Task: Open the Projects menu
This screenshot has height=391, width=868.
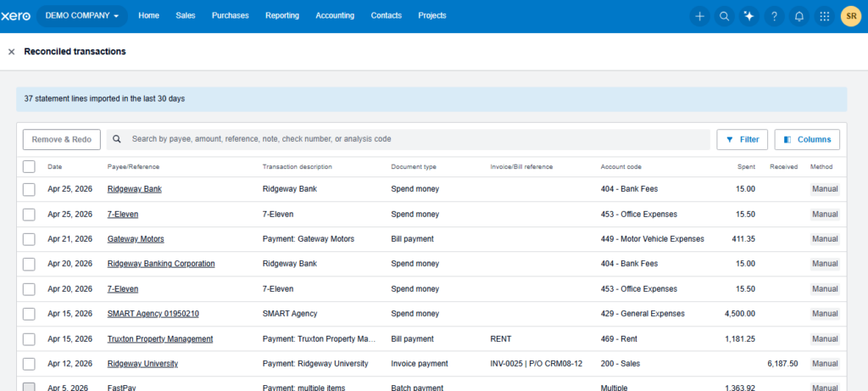Action: [x=432, y=15]
